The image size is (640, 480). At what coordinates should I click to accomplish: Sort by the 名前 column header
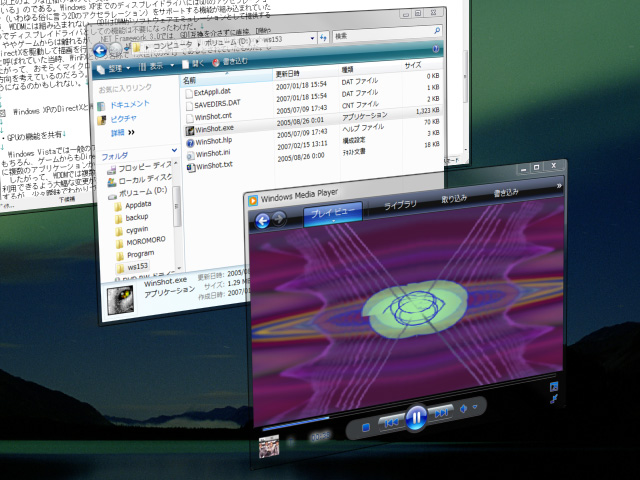tap(226, 78)
